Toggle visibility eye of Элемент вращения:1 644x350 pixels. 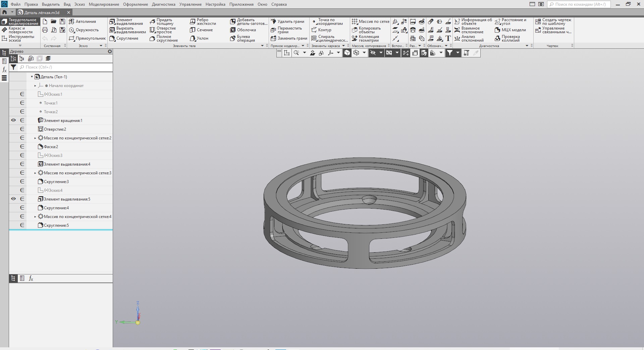(13, 120)
